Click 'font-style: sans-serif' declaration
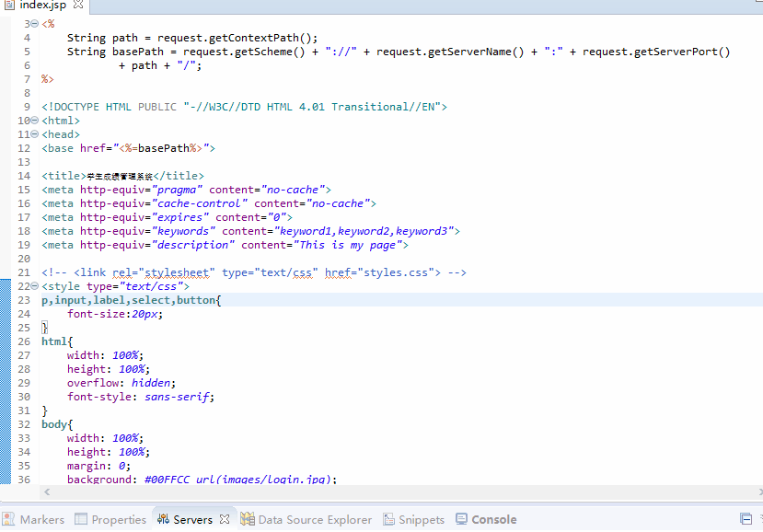This screenshot has height=532, width=763. 141,397
